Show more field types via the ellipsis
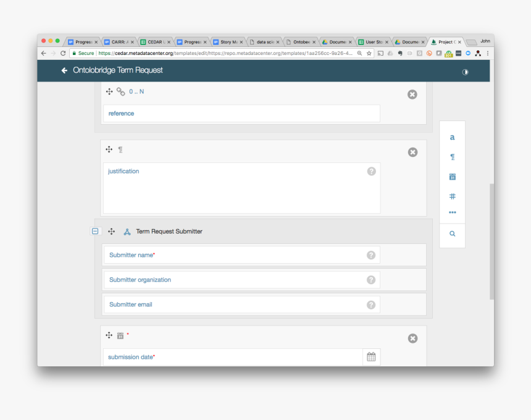 pyautogui.click(x=452, y=212)
